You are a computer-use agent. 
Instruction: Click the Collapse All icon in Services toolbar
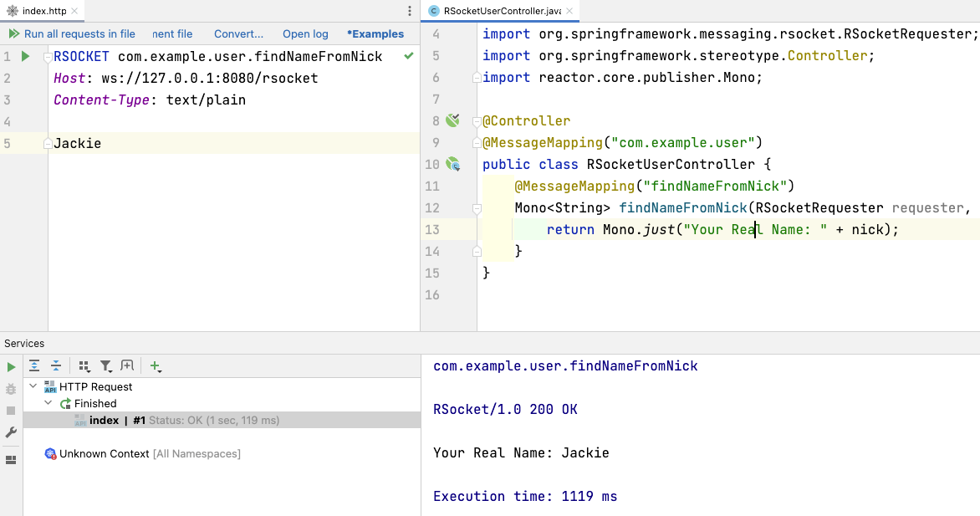coord(56,365)
